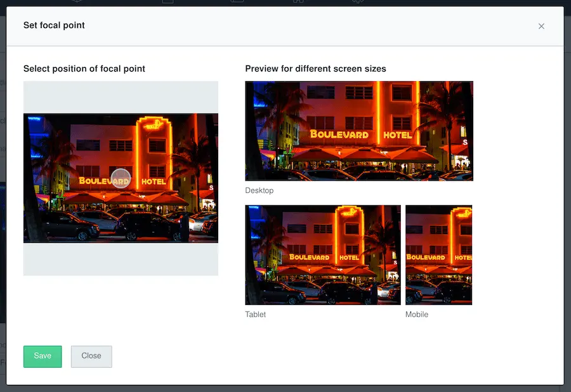Click the green Save button
The height and width of the screenshot is (392, 571).
[43, 356]
